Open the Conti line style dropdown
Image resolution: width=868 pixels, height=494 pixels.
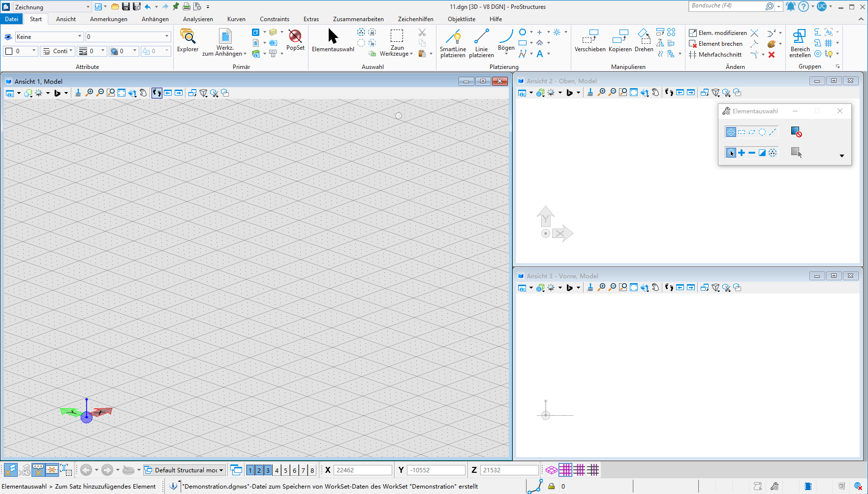point(57,51)
